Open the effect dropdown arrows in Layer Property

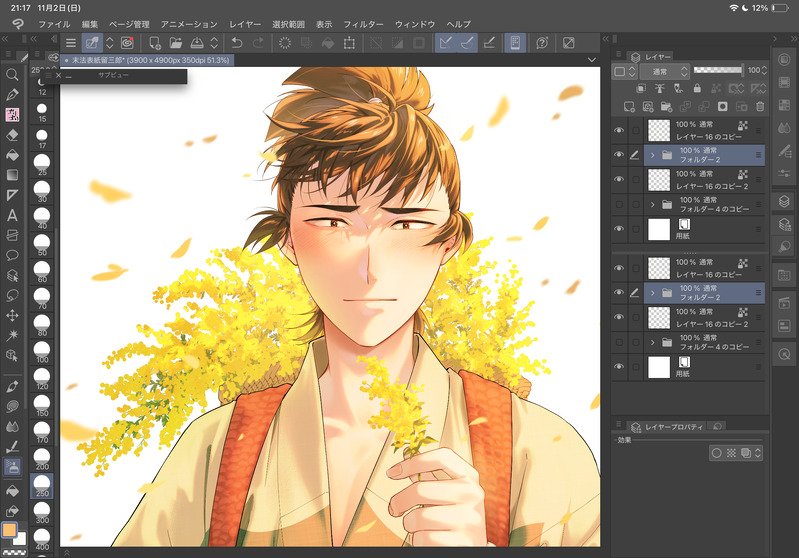point(758,453)
